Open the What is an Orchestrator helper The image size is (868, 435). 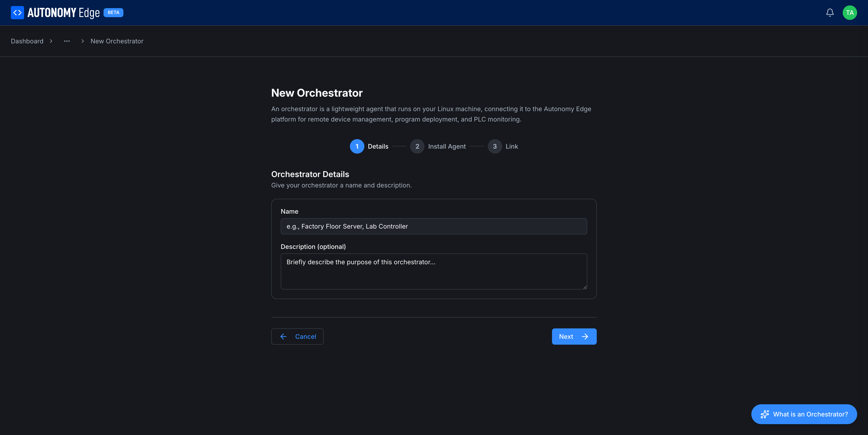(x=804, y=414)
